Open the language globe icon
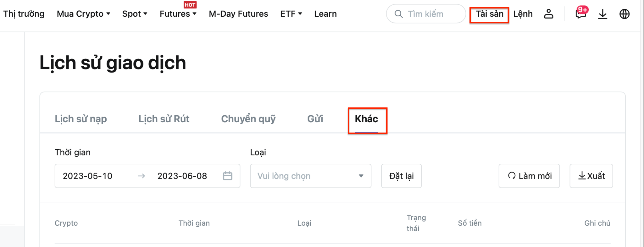This screenshot has width=644, height=247. pos(624,14)
